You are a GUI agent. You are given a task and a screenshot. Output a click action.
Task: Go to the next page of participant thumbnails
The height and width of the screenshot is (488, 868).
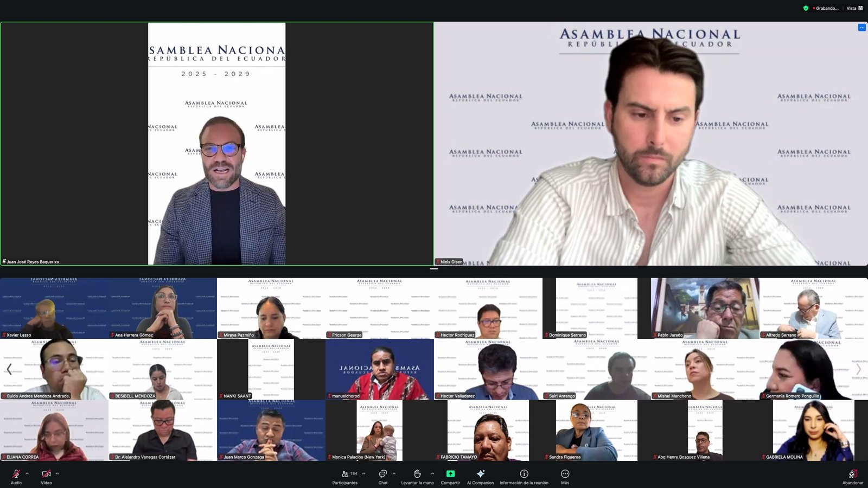(858, 369)
